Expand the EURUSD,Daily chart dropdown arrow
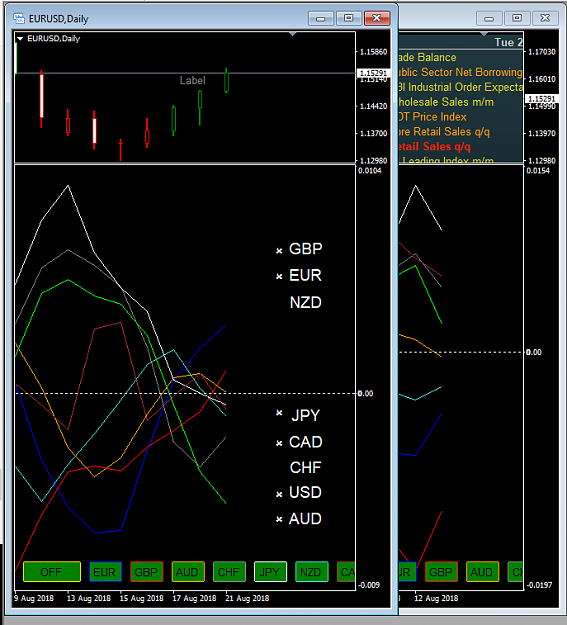567x625 pixels. (20, 39)
